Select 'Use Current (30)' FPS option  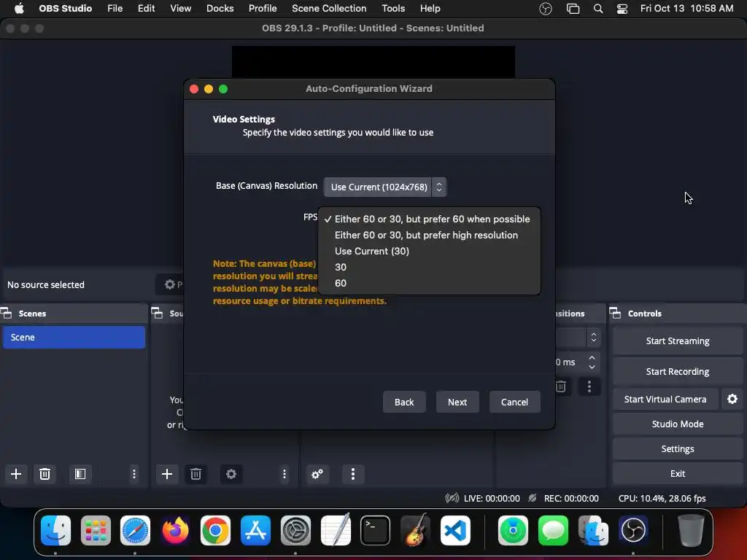[429, 251]
